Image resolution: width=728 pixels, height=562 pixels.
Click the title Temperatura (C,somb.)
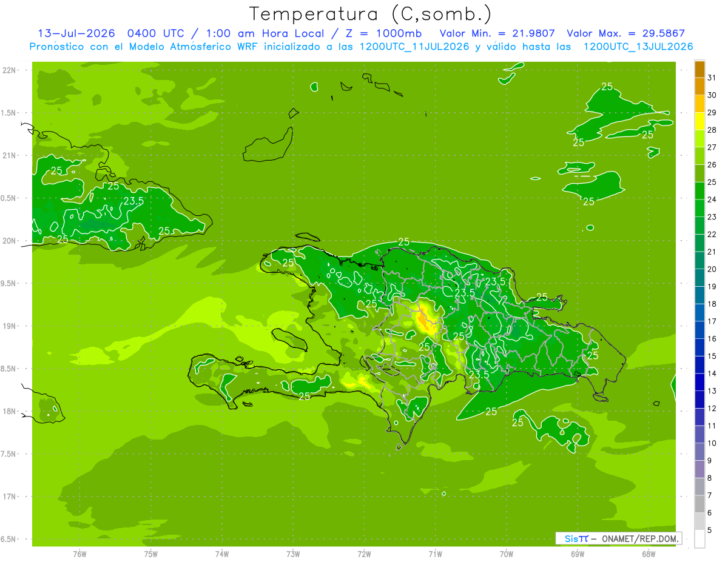370,14
